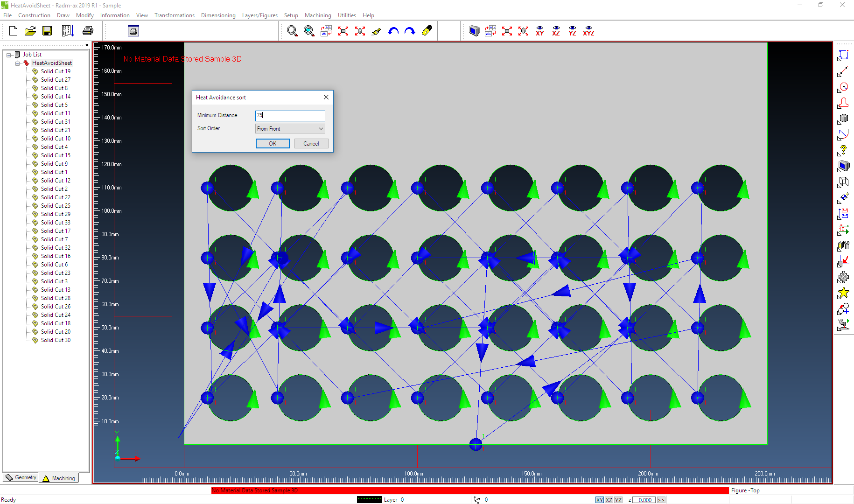
Task: Open a file with the folder icon
Action: (30, 31)
